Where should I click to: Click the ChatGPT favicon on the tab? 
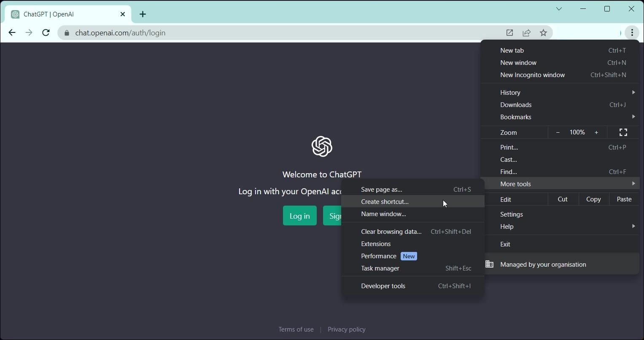pos(15,14)
